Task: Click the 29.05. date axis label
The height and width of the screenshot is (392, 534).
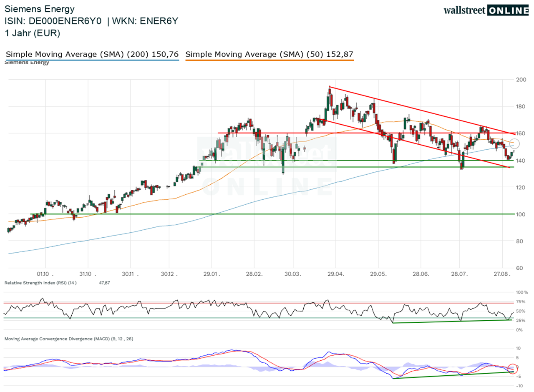Action: click(378, 274)
